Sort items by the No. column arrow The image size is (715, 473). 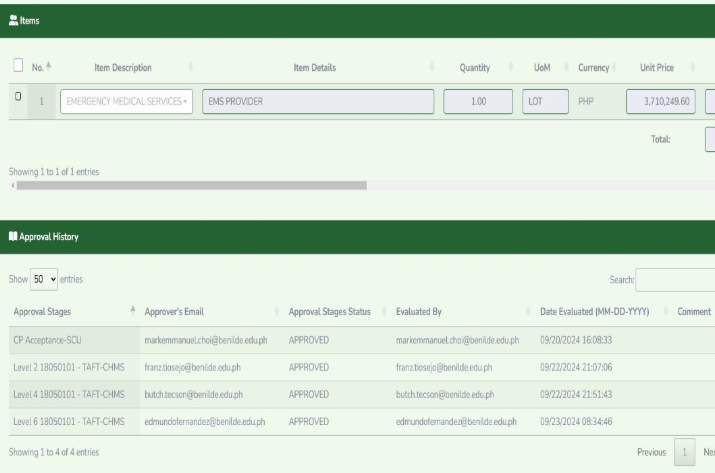(49, 68)
